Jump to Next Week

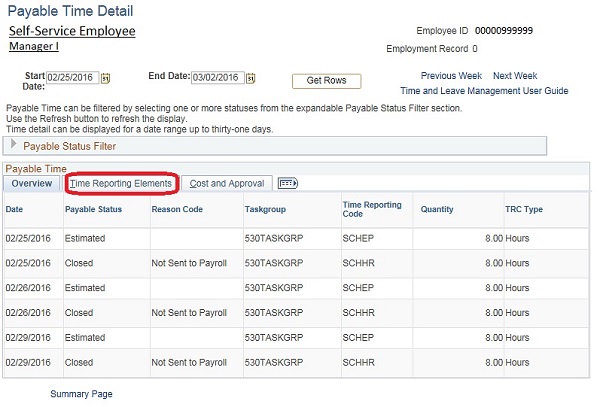coord(515,76)
